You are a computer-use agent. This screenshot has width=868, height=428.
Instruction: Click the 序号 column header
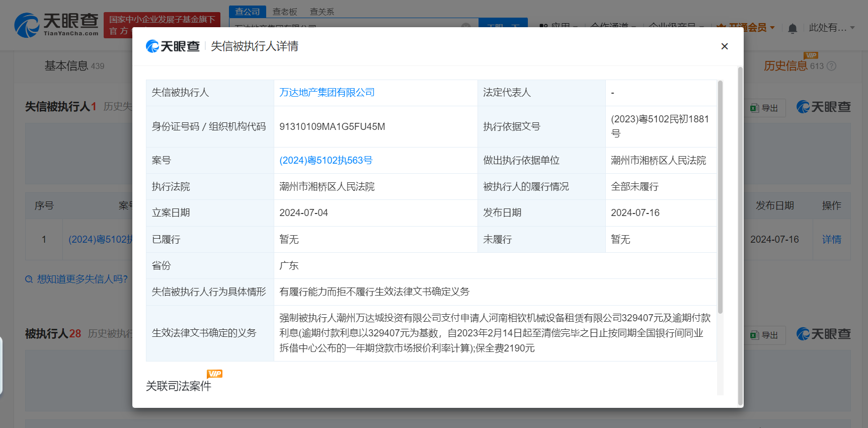[x=44, y=206]
